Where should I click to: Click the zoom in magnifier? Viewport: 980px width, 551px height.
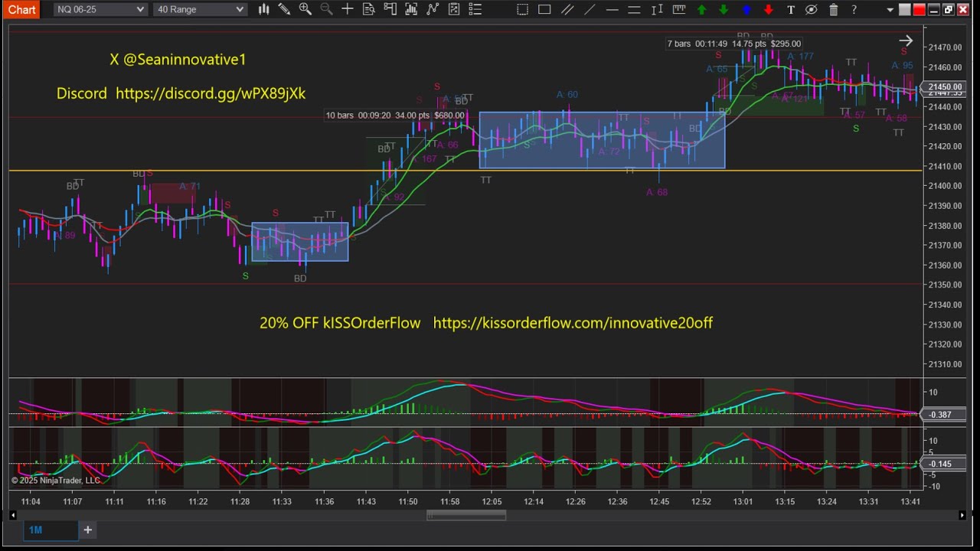pos(305,9)
